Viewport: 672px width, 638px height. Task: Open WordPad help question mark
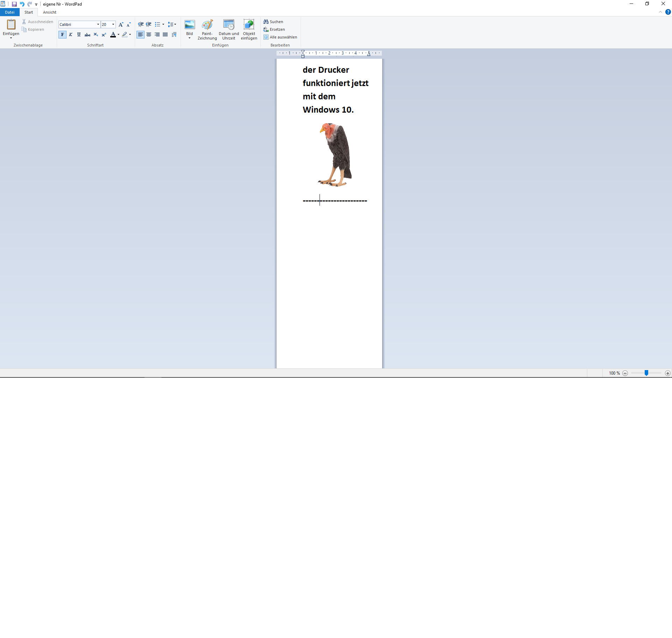[668, 12]
